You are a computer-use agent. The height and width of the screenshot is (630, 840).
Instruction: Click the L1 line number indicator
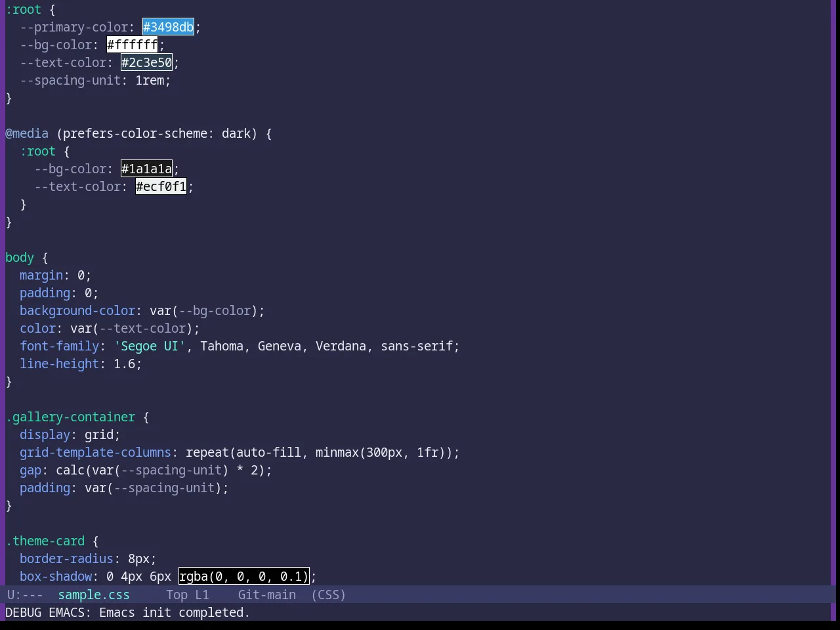201,595
